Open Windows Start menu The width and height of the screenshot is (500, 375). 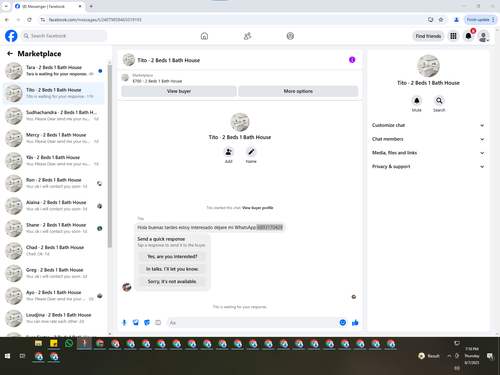pyautogui.click(x=7, y=356)
